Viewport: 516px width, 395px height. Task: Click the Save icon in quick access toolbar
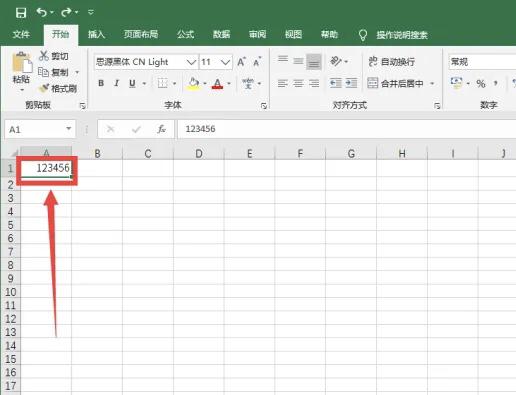(21, 13)
